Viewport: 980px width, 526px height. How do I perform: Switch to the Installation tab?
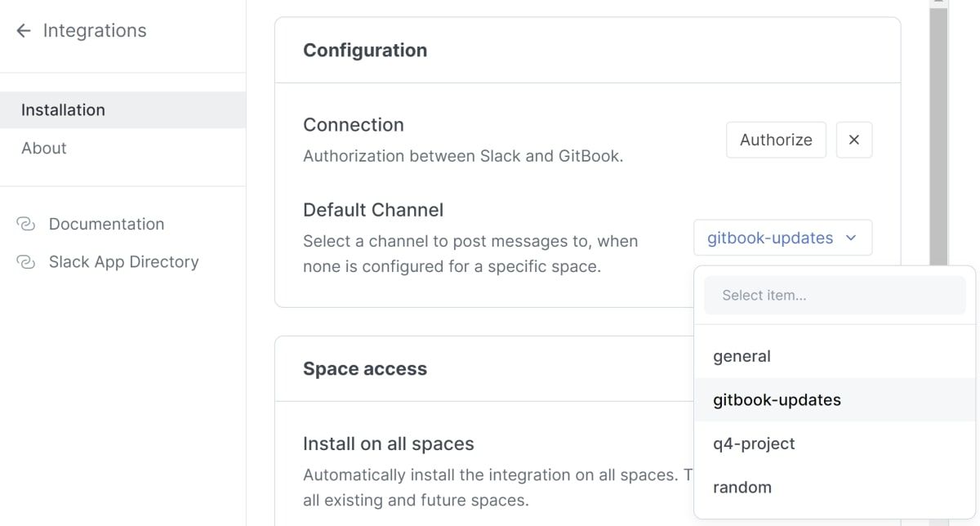(64, 109)
